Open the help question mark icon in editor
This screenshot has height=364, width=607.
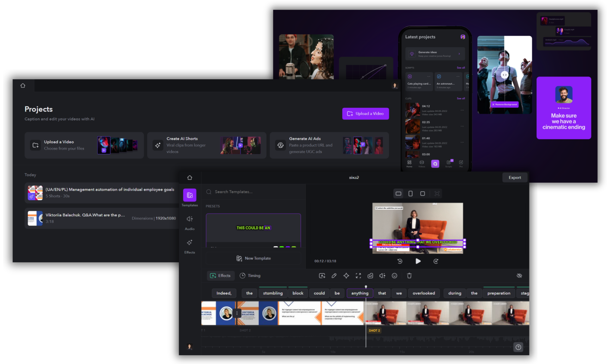518,347
